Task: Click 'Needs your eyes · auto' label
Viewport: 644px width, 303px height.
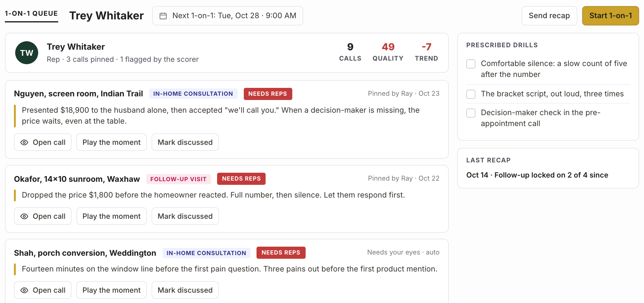Action: [403, 252]
